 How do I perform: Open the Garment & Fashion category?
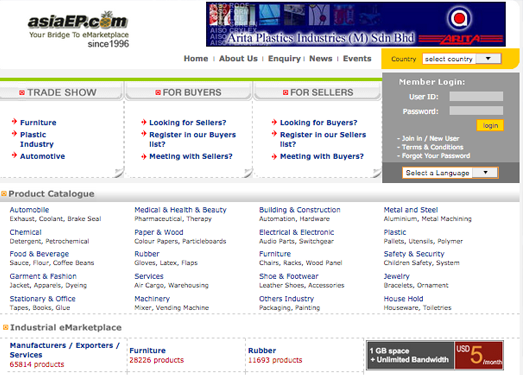tap(43, 276)
